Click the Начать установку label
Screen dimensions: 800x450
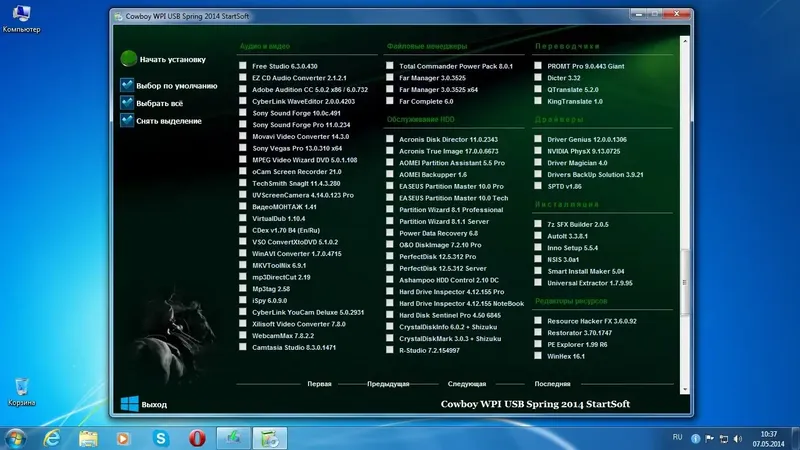click(173, 59)
